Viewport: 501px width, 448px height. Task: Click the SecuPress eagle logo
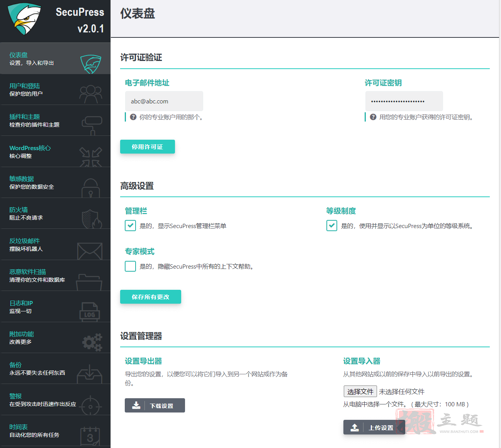point(24,19)
